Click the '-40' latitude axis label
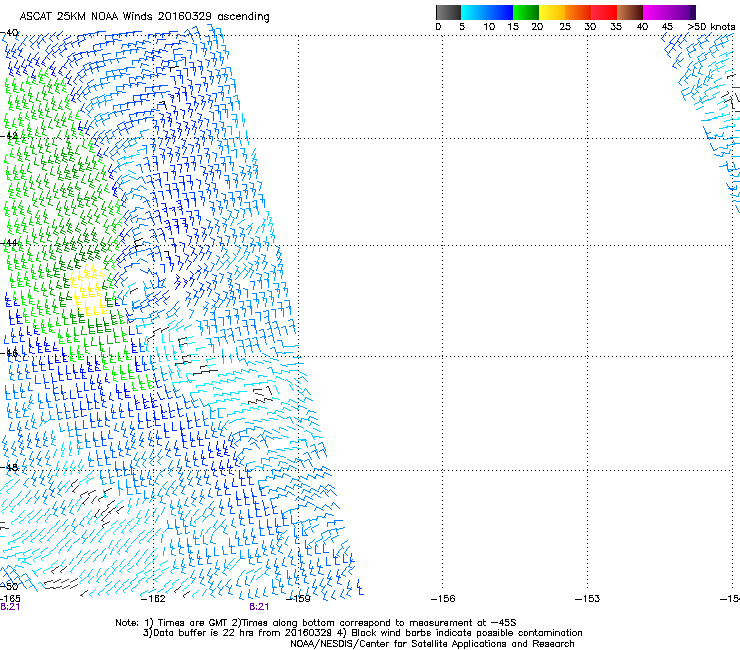The height and width of the screenshot is (650, 740). click(x=9, y=33)
